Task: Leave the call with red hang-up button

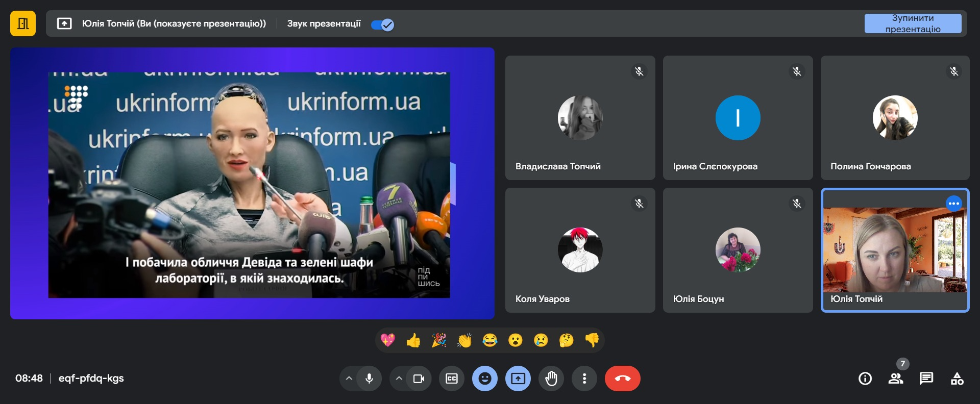Action: click(x=622, y=378)
